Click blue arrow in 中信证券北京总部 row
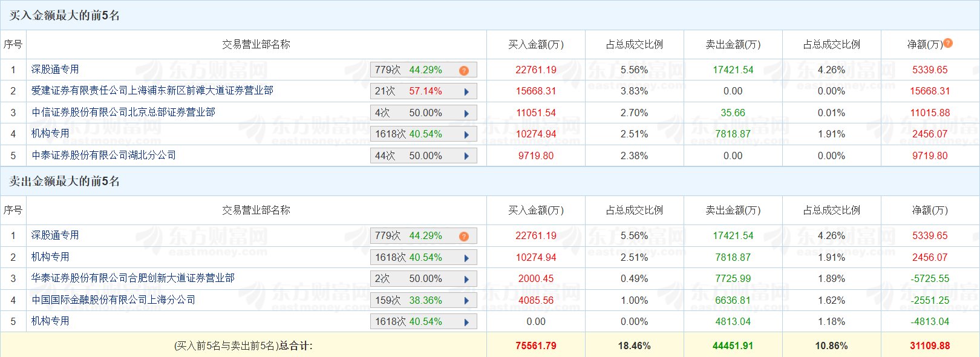 pyautogui.click(x=466, y=114)
